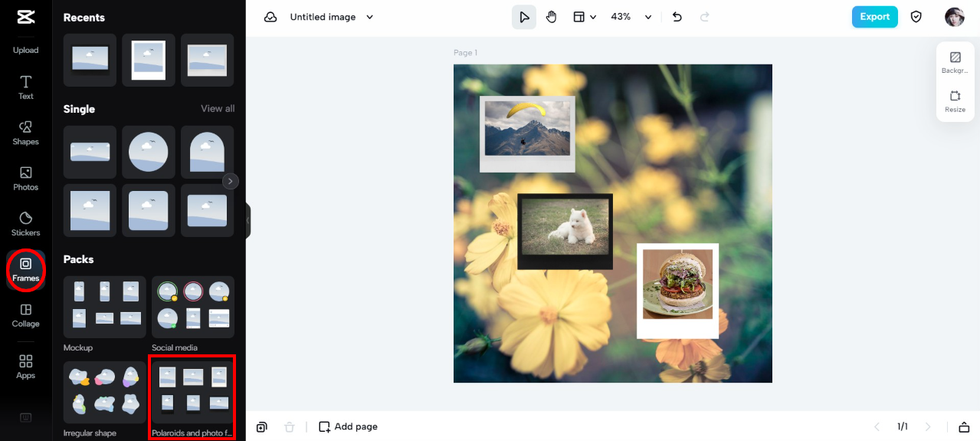Open the Text tool panel
Image resolution: width=980 pixels, height=441 pixels.
click(x=25, y=87)
